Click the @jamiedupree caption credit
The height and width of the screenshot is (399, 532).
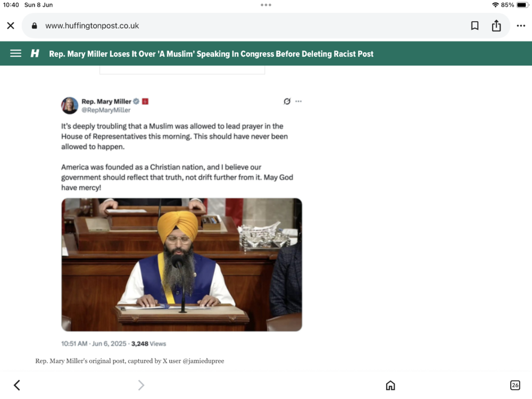pyautogui.click(x=203, y=361)
